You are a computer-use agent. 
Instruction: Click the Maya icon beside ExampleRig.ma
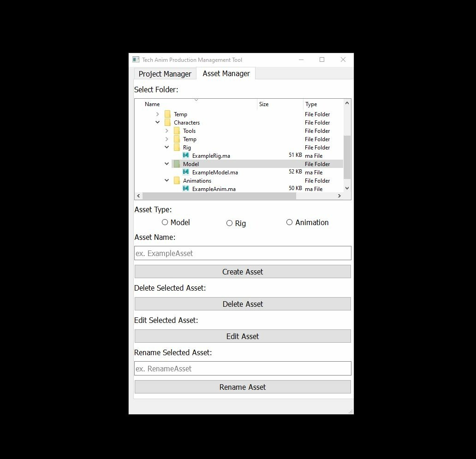pos(185,155)
